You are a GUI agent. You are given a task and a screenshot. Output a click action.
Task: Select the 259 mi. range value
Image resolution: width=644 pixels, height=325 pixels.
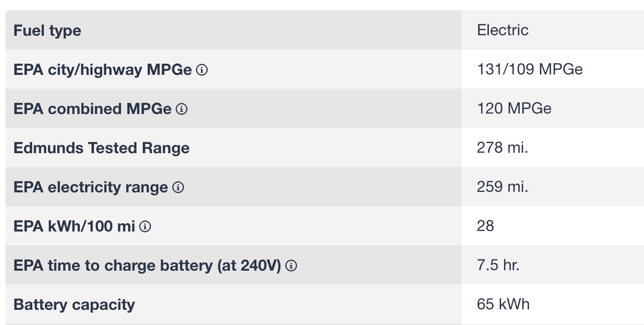(x=503, y=187)
